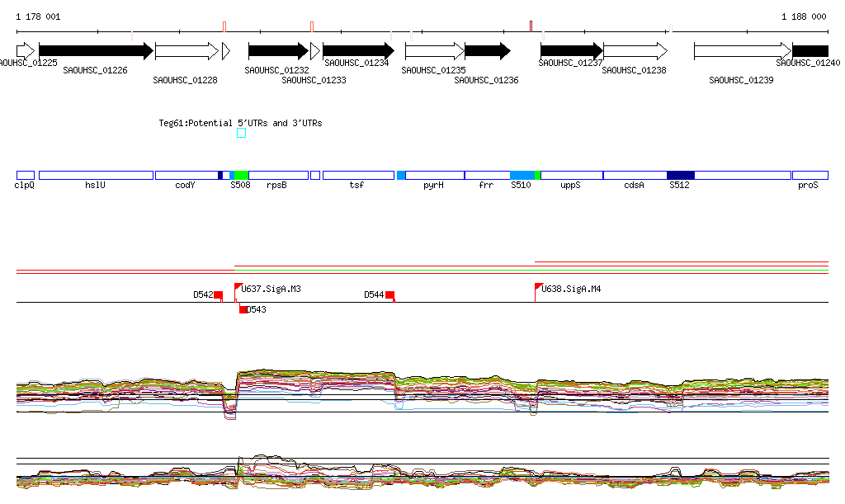The image size is (845, 504).
Task: Click the D543 red marker
Action: click(x=243, y=309)
